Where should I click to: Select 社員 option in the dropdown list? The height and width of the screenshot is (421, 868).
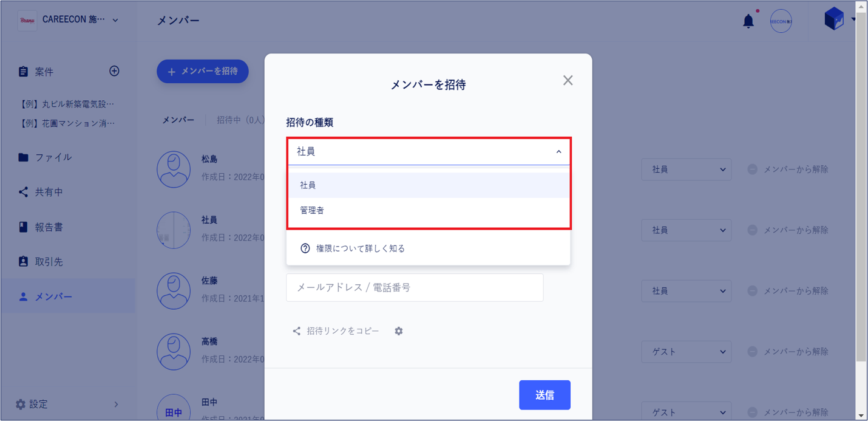point(428,185)
